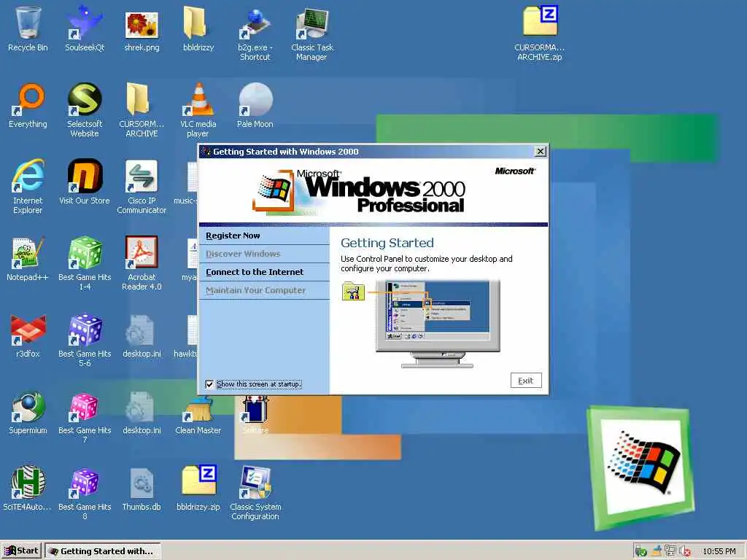Click the first green system tray icon
Image resolution: width=747 pixels, height=560 pixels.
(x=640, y=551)
